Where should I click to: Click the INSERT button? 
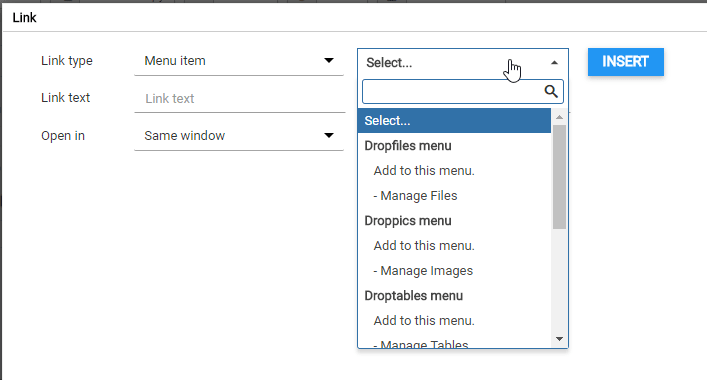(x=625, y=62)
